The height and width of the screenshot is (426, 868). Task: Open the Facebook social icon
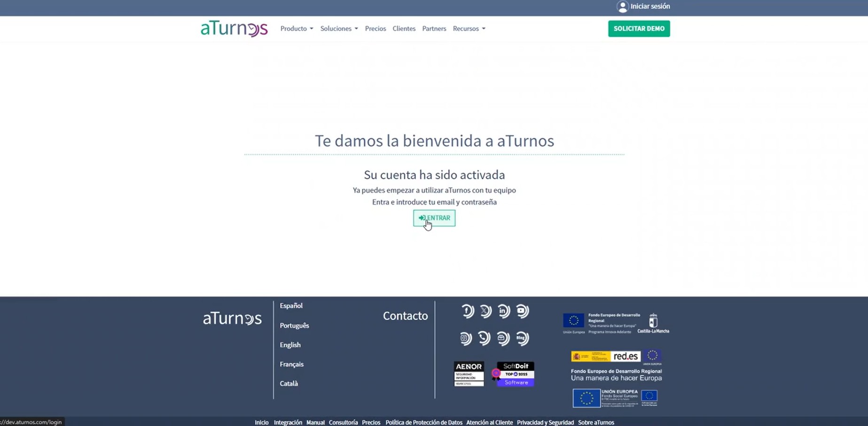[467, 311]
